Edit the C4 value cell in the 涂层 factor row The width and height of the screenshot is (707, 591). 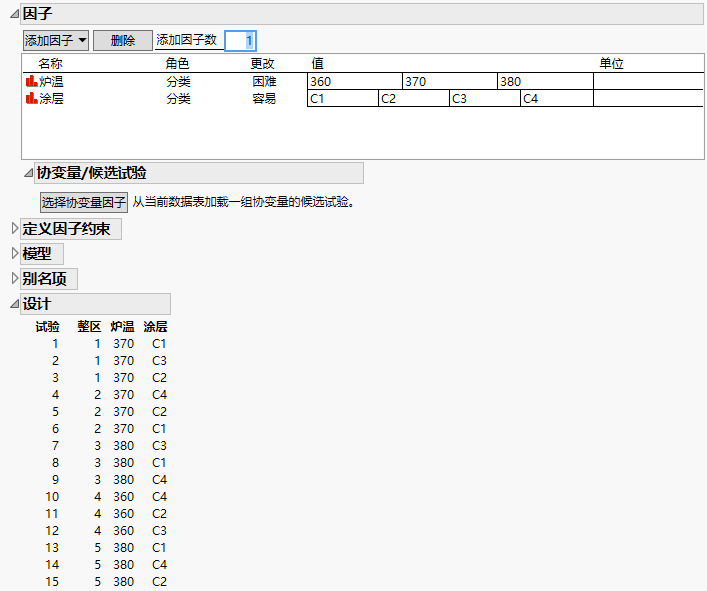point(557,98)
